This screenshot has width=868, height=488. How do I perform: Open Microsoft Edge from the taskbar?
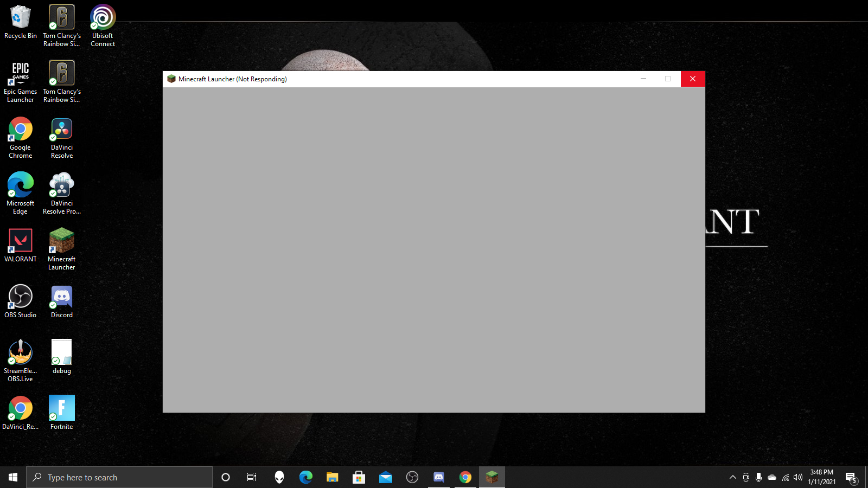pyautogui.click(x=306, y=477)
